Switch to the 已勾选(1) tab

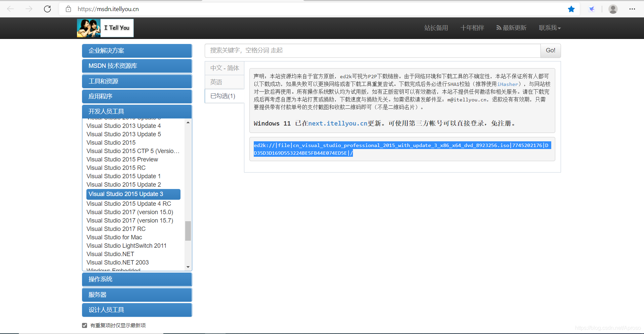pos(225,96)
